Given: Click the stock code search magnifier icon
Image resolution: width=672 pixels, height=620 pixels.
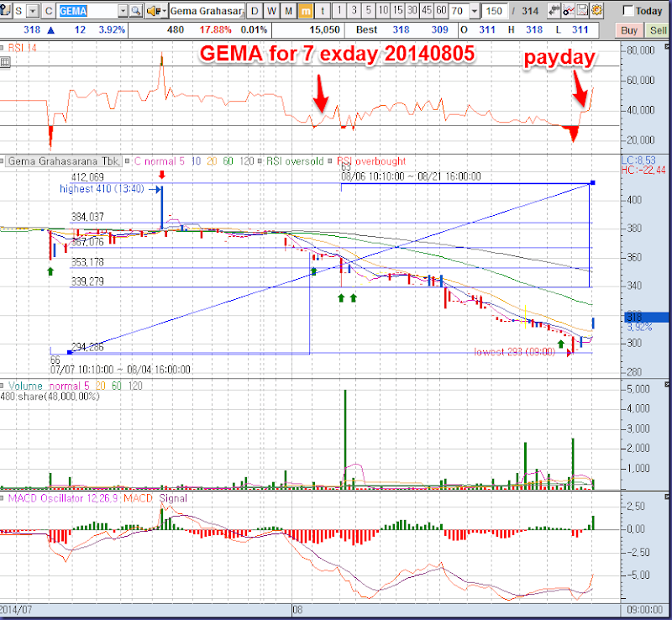Looking at the screenshot, I should [x=136, y=11].
